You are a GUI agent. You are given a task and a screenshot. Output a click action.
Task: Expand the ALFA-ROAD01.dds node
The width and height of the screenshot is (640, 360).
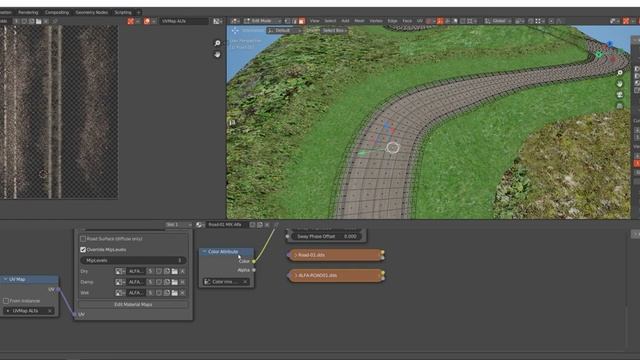[x=296, y=276]
